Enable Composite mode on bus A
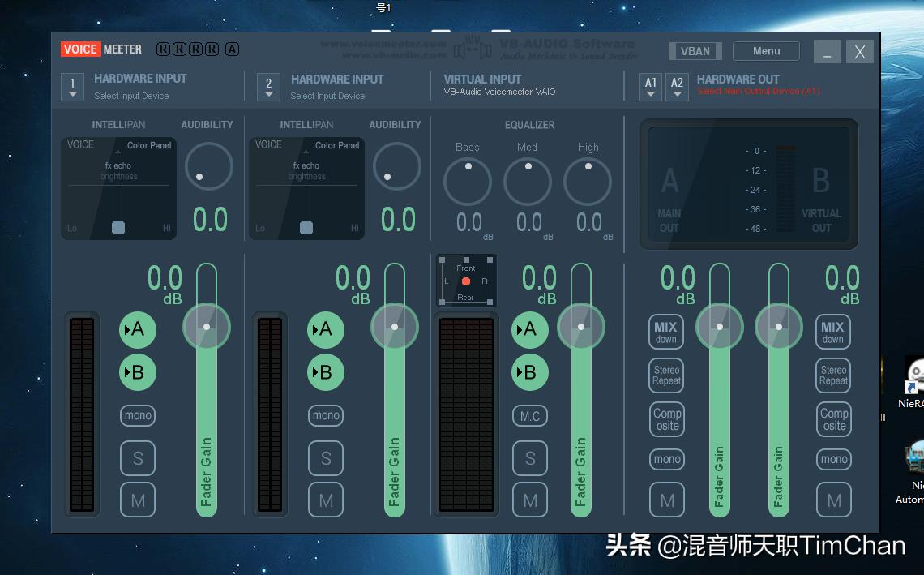 pos(666,418)
